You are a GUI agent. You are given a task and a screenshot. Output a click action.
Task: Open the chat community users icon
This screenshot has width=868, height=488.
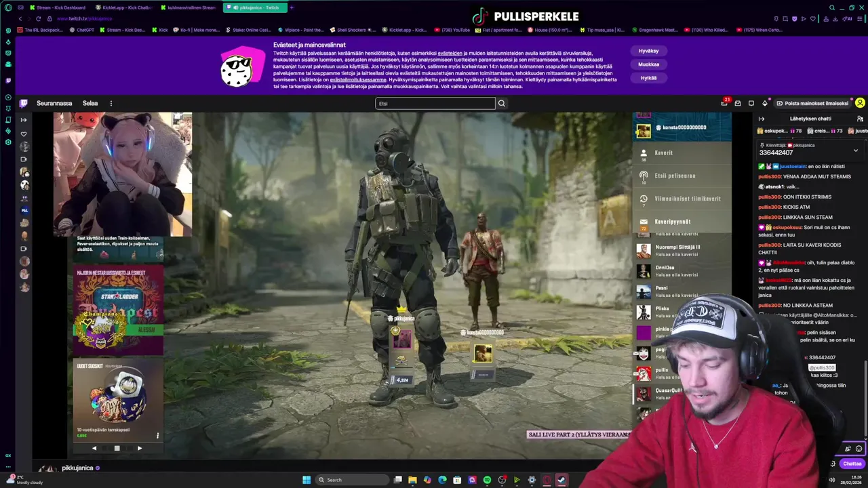click(860, 119)
